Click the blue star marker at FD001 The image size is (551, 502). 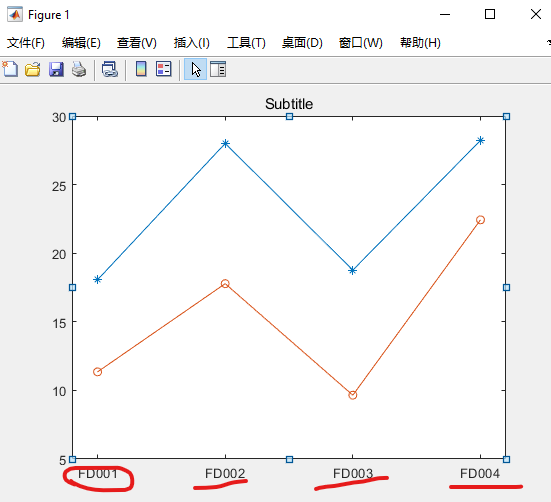point(97,280)
